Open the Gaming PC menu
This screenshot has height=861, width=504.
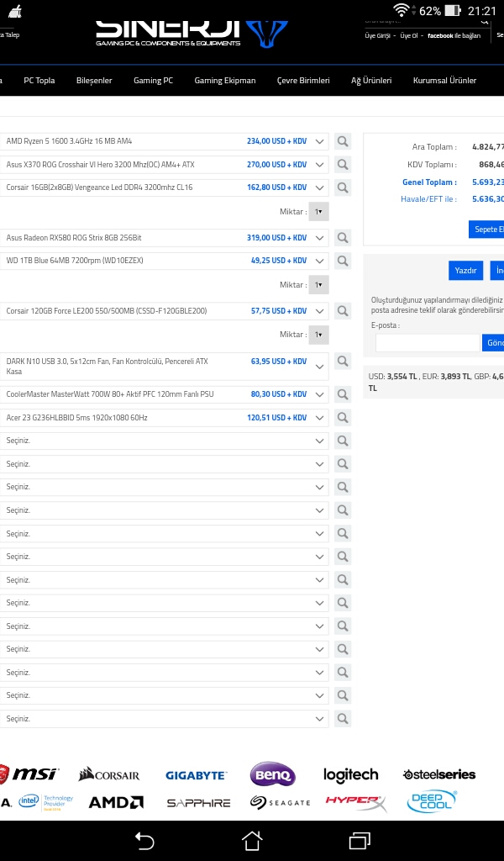pyautogui.click(x=153, y=81)
